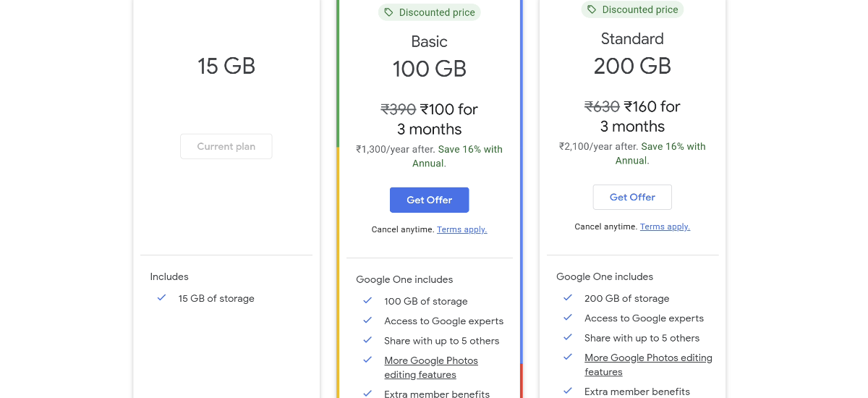This screenshot has height=398, width=868.
Task: Click Standard plan's Access to Google experts checkmark
Action: (568, 317)
